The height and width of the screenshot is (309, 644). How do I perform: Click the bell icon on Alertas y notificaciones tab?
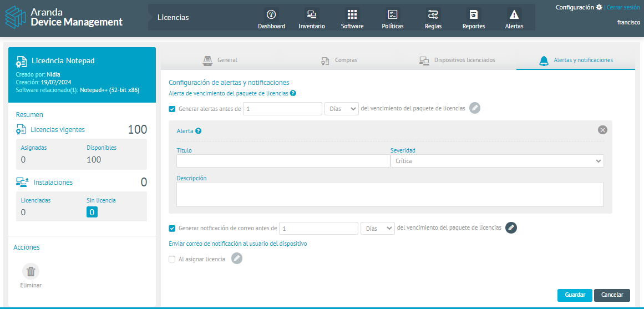pos(544,61)
